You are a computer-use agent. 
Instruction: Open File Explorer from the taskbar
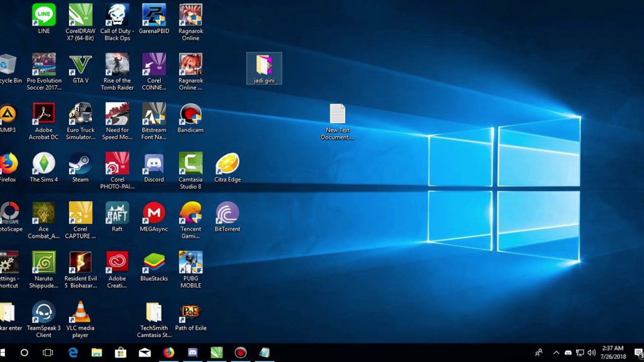[97, 353]
